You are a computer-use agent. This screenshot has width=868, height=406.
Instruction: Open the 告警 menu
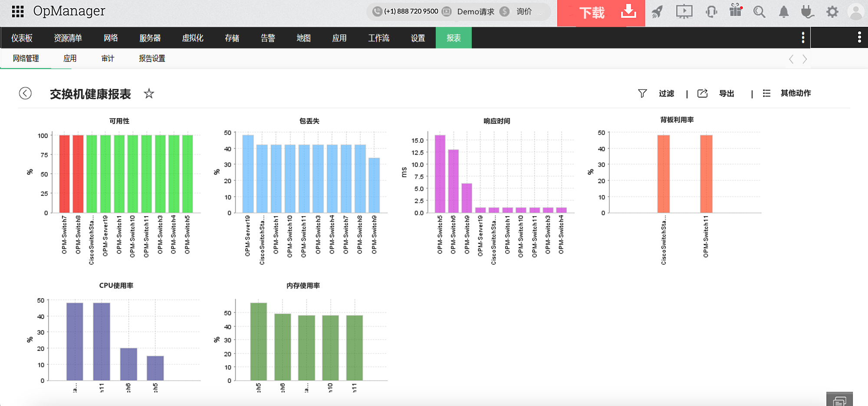[268, 38]
